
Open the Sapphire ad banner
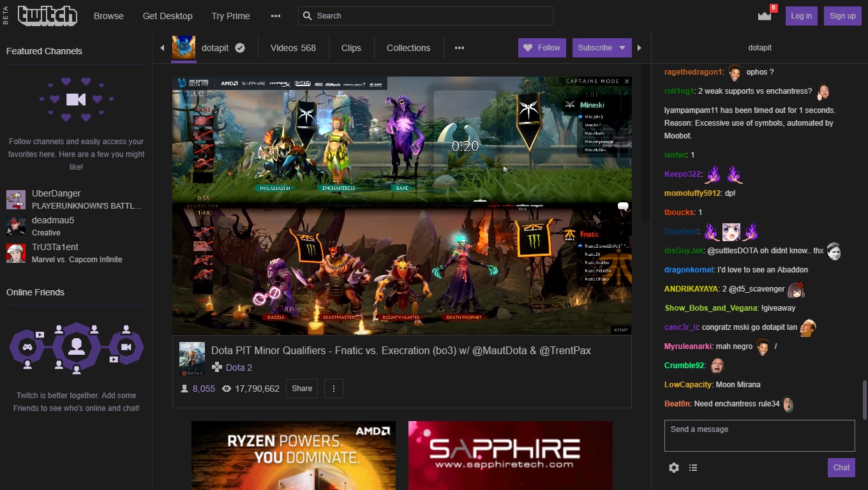[x=511, y=456]
